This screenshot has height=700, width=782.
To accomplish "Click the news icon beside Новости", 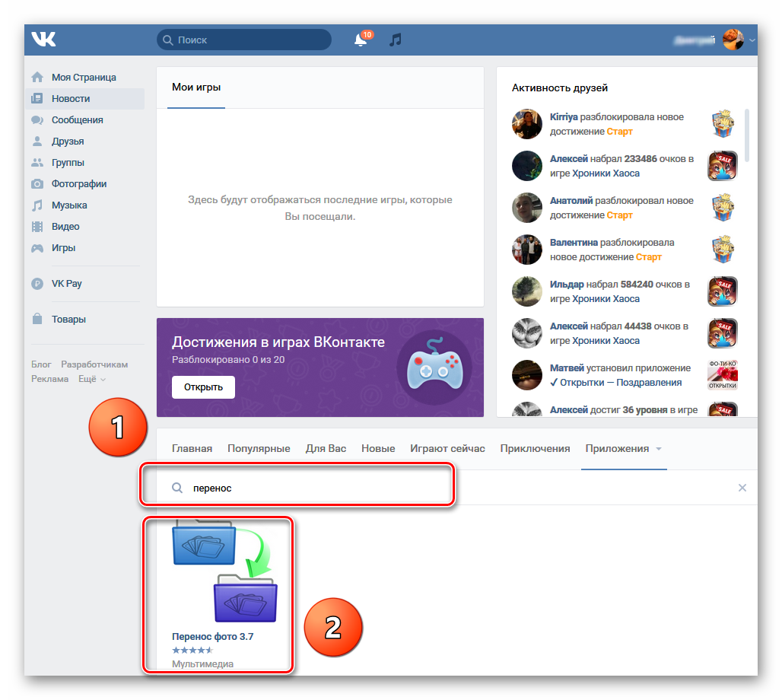I will click(37, 99).
